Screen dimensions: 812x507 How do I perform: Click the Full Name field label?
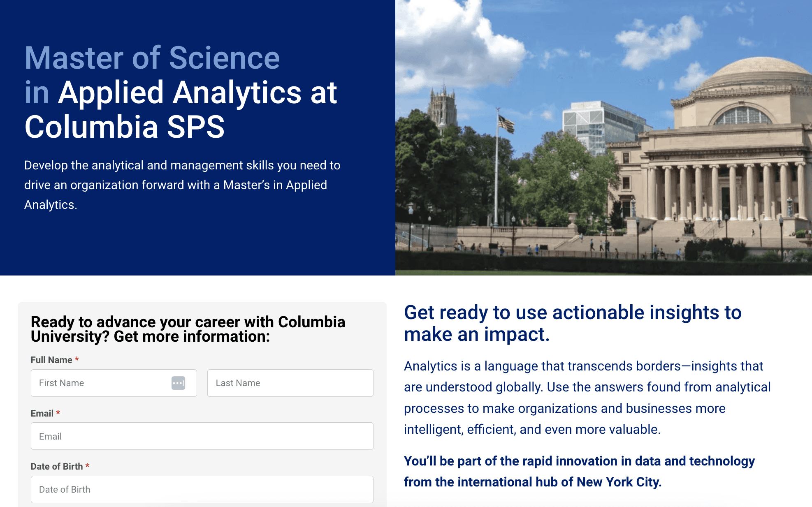point(51,360)
